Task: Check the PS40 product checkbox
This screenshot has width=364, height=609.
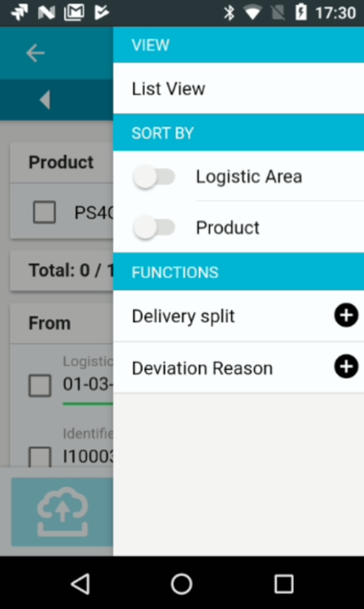Action: pyautogui.click(x=44, y=212)
